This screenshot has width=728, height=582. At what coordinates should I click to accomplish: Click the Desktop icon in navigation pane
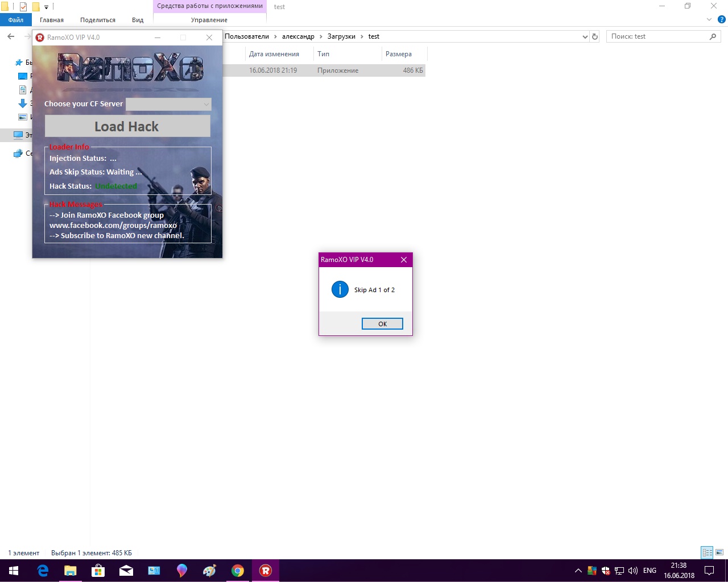[23, 76]
